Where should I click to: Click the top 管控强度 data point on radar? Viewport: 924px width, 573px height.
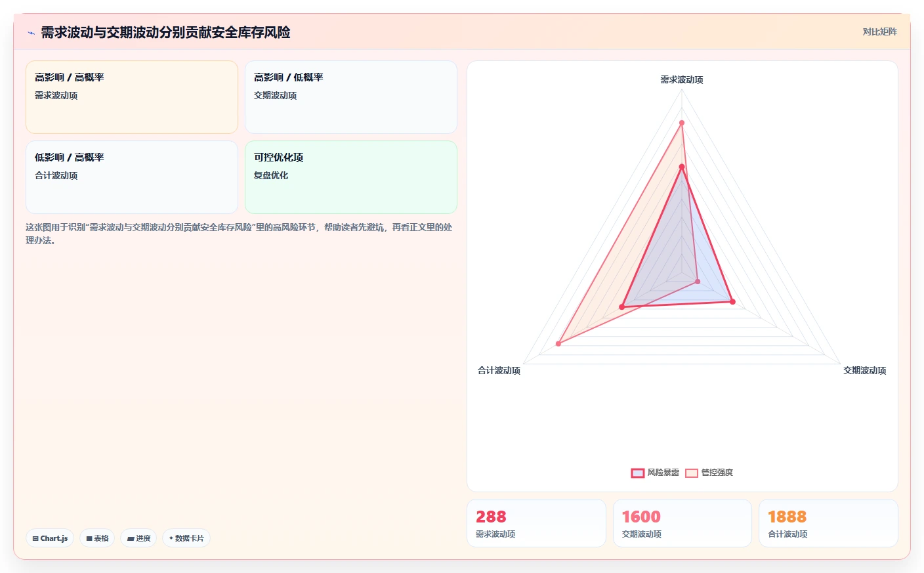[682, 123]
